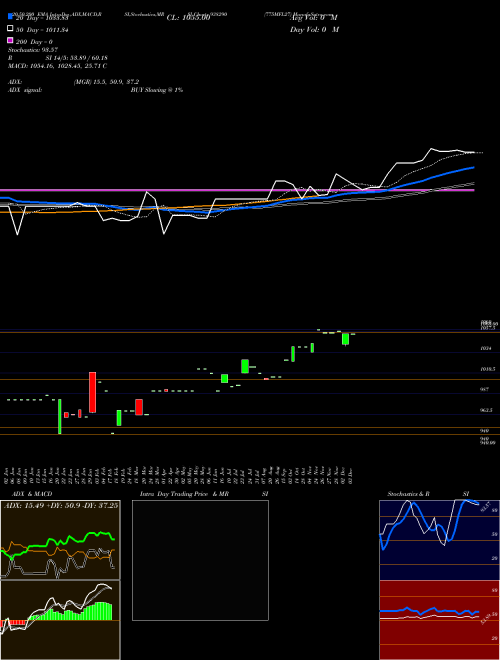Select the '50 Day = 1011.34' legend text
Image resolution: width=500 pixels, height=660 pixels.
click(42, 30)
